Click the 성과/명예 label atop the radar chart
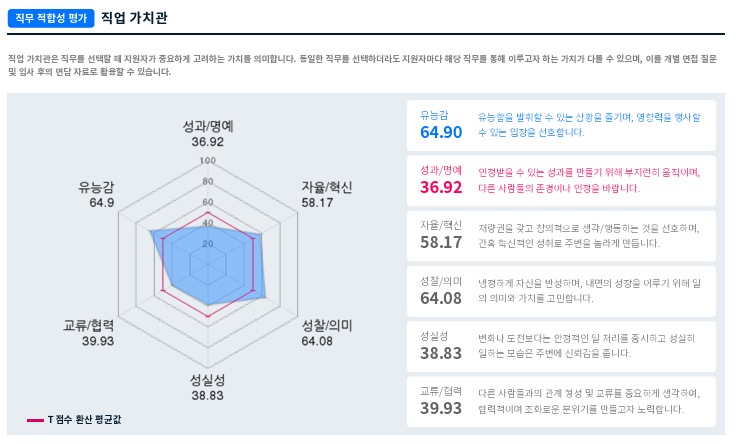Image resolution: width=736 pixels, height=444 pixels. point(208,127)
